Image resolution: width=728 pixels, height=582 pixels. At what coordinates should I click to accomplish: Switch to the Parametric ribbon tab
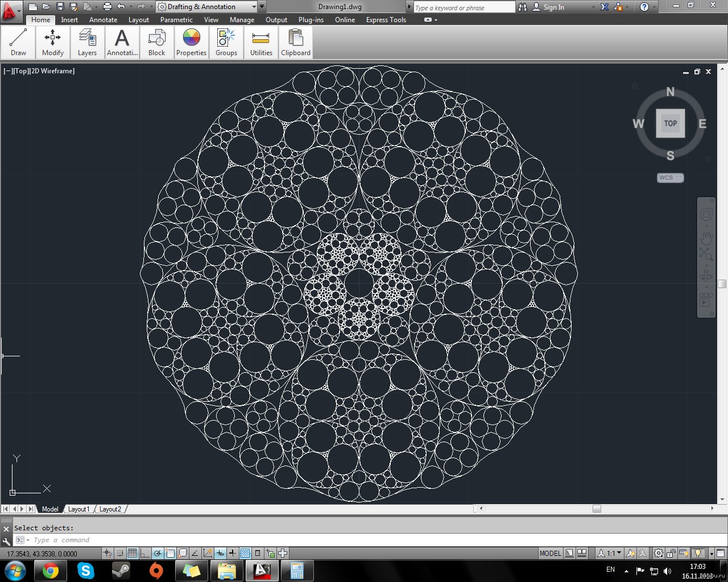176,20
